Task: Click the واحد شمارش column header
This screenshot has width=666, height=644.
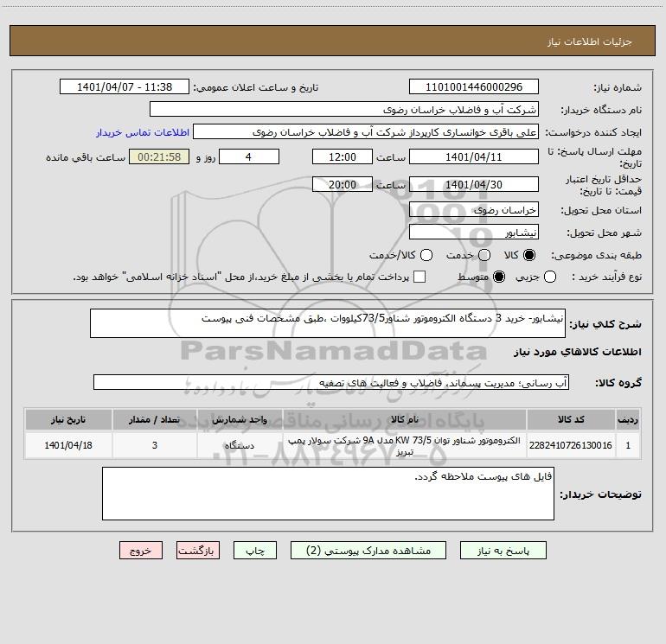Action: (x=240, y=419)
